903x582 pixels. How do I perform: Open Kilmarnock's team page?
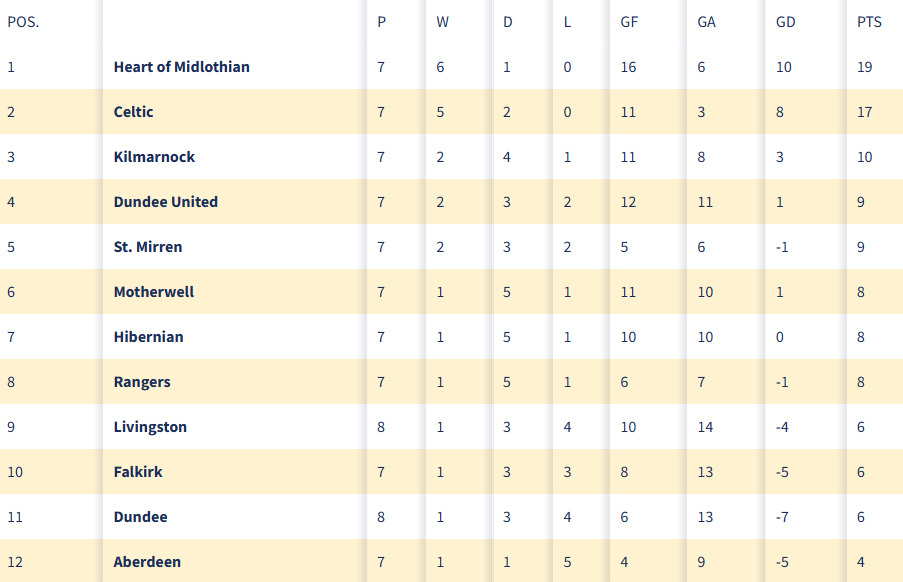(x=154, y=157)
